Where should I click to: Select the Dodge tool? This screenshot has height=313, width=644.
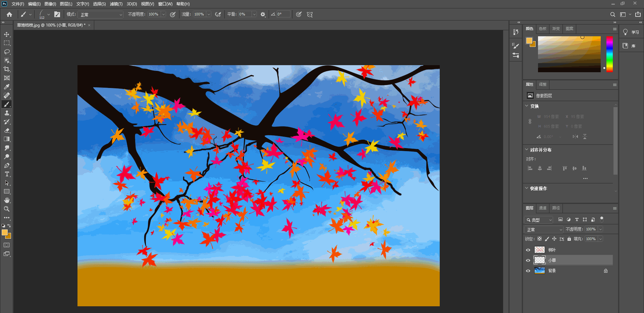(x=7, y=156)
